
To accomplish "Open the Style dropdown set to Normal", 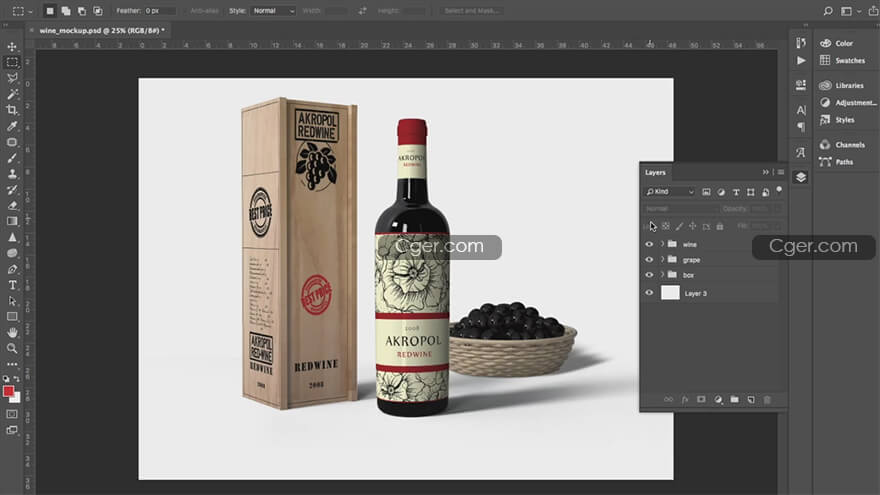I will coord(273,11).
